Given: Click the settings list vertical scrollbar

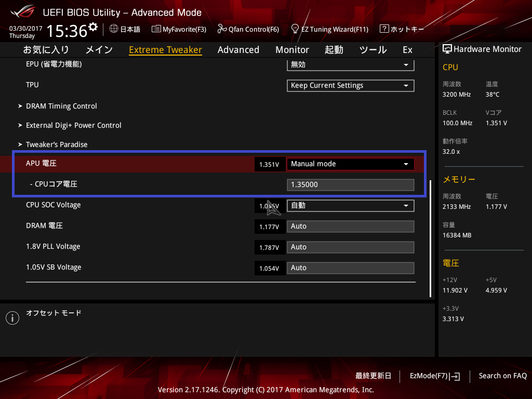Looking at the screenshot, I should [x=430, y=238].
